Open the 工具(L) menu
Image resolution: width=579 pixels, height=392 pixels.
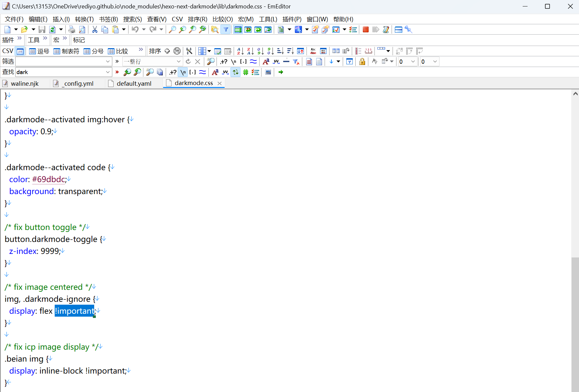tap(268, 19)
